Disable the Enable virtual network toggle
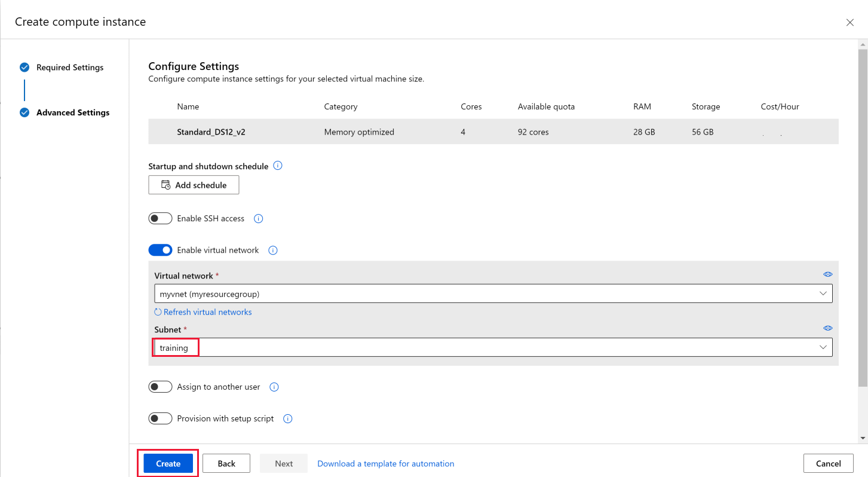 160,250
